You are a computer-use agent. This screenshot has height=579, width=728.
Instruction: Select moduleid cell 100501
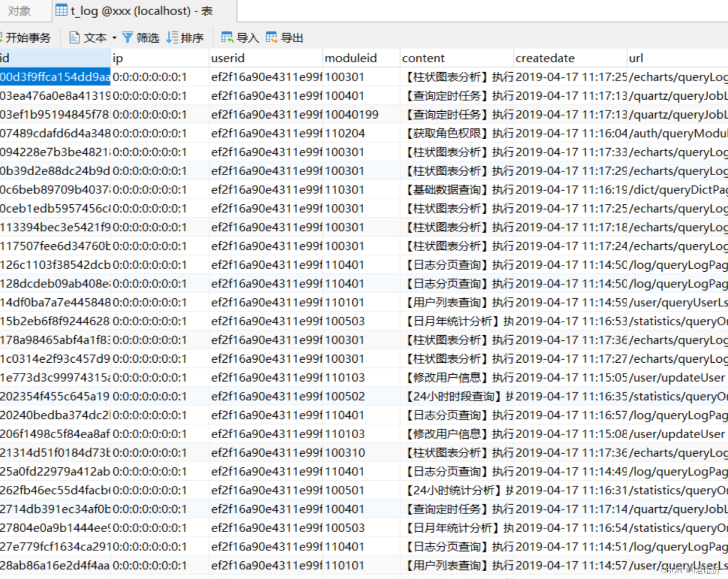coord(362,490)
